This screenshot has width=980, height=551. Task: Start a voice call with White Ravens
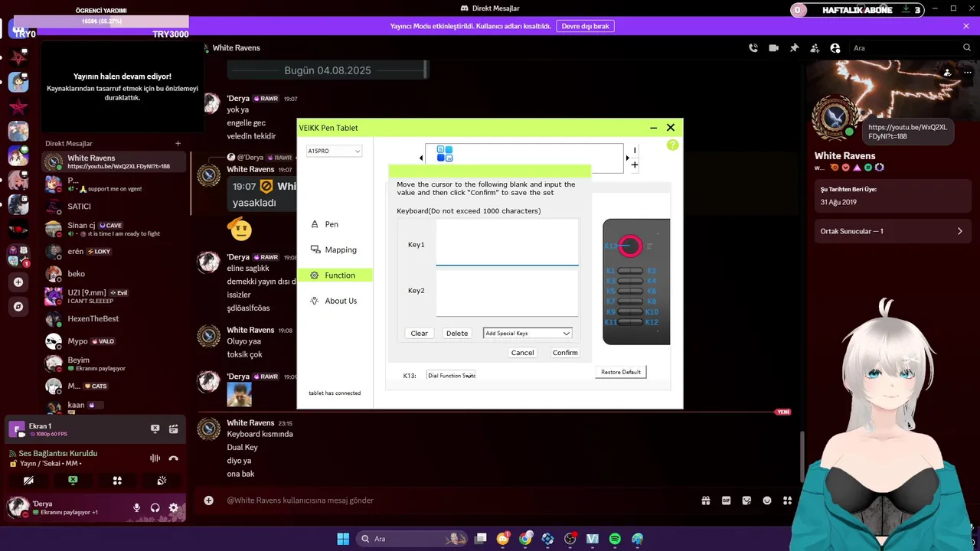tap(753, 48)
